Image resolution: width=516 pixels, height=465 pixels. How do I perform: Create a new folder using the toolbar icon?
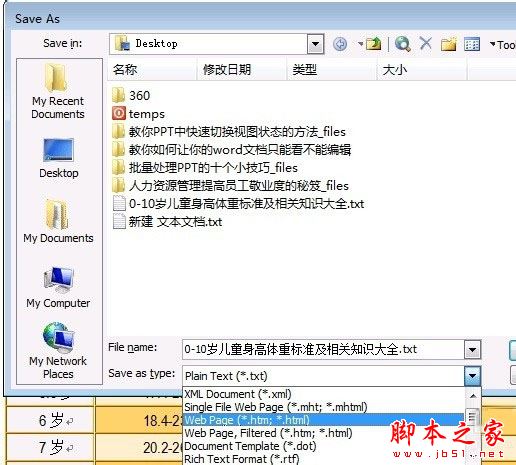(448, 44)
